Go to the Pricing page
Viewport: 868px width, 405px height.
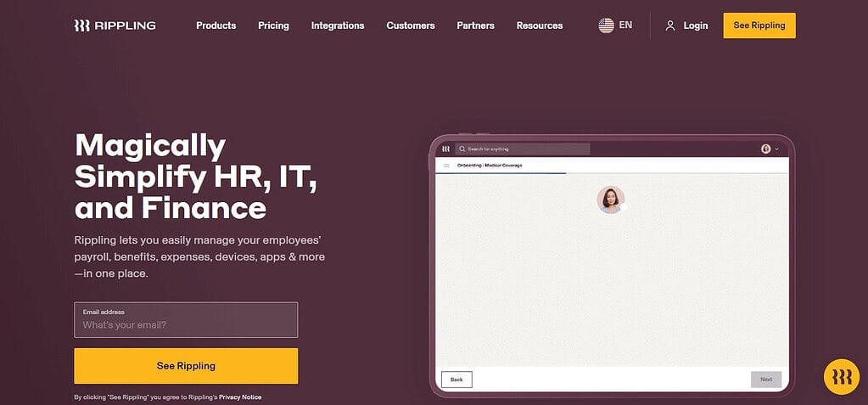point(273,25)
